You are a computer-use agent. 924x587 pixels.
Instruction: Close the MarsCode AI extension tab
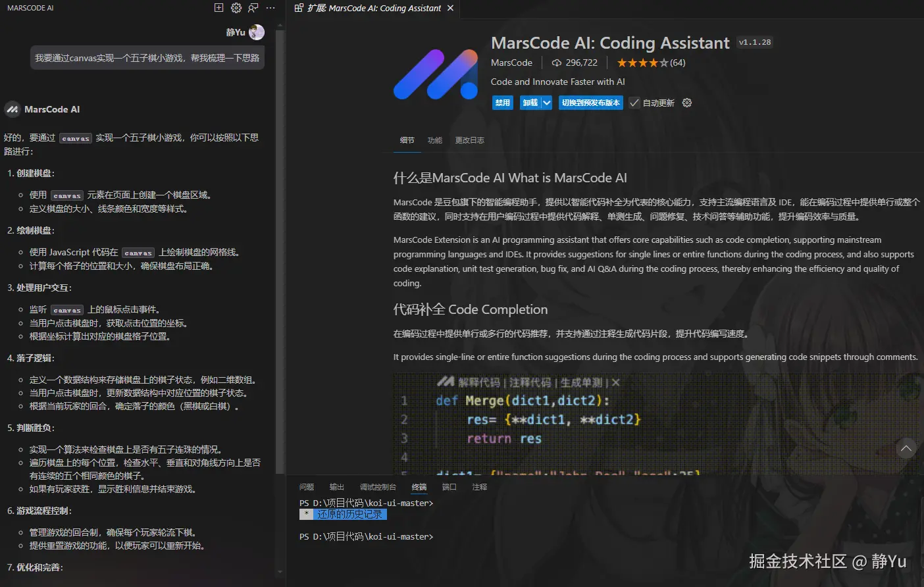[450, 8]
